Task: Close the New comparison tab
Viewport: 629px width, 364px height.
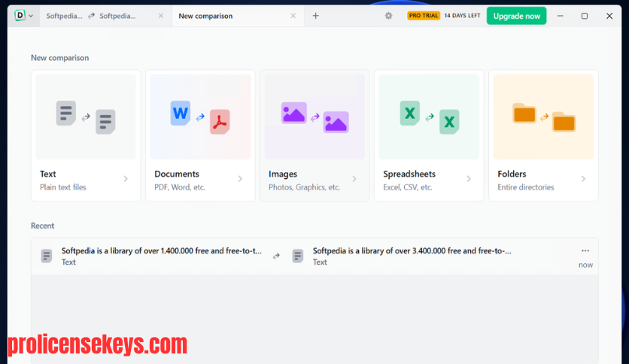Action: click(x=293, y=16)
